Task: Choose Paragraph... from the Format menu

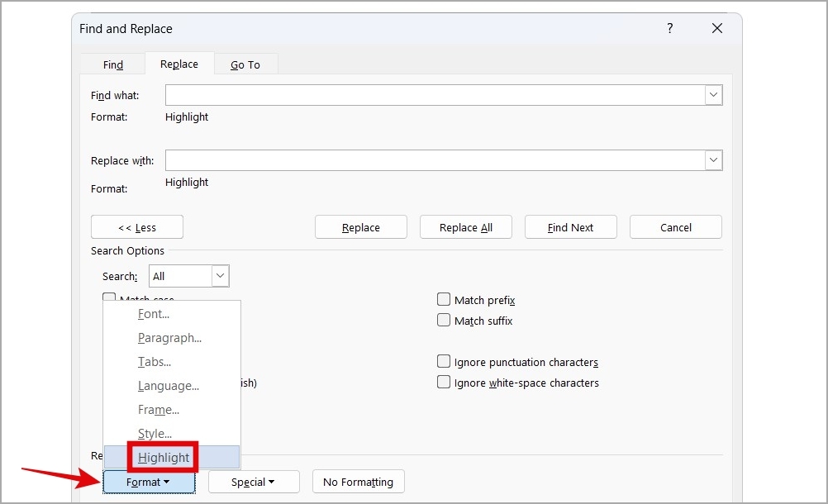Action: coord(172,338)
